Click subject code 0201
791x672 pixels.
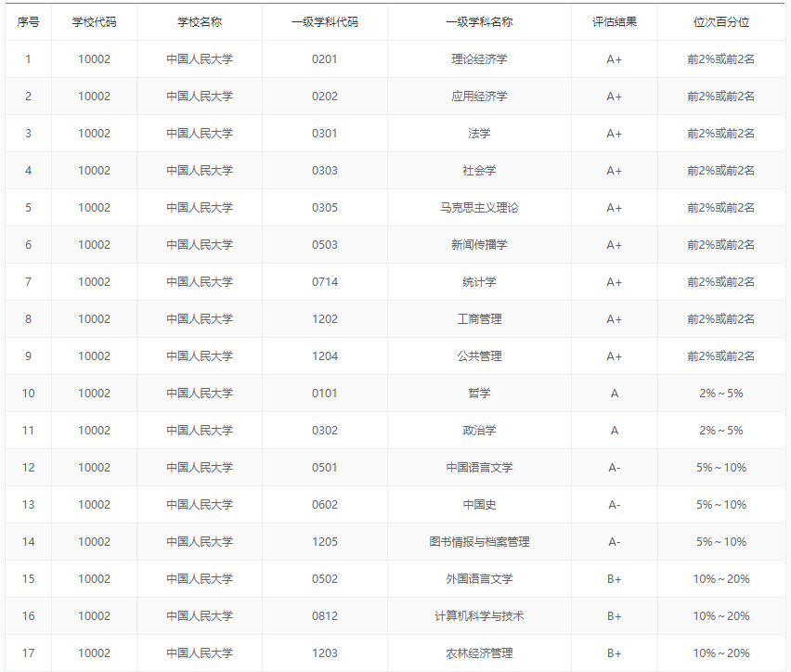point(325,59)
